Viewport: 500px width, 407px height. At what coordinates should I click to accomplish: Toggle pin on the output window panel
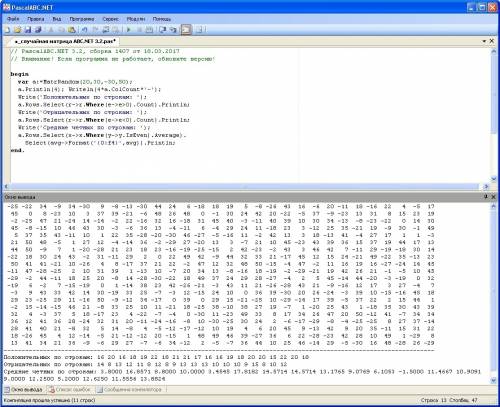pyautogui.click(x=486, y=197)
